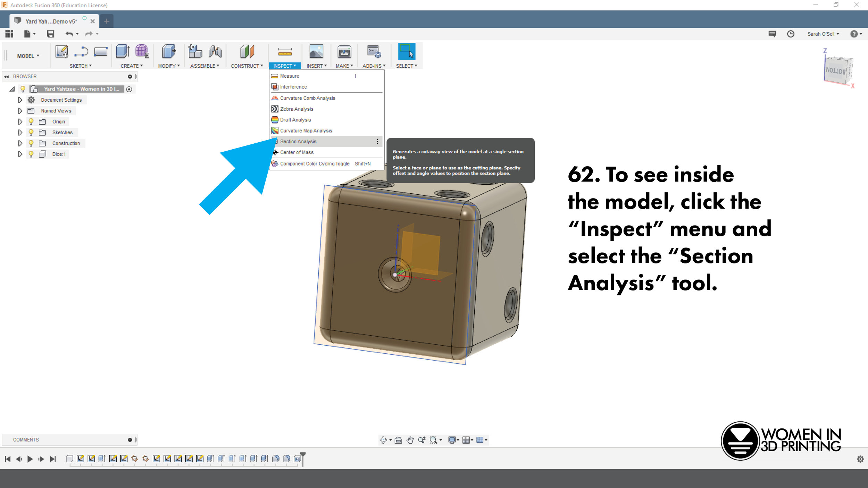The image size is (868, 488).
Task: Open the comments notification icon
Action: click(772, 34)
